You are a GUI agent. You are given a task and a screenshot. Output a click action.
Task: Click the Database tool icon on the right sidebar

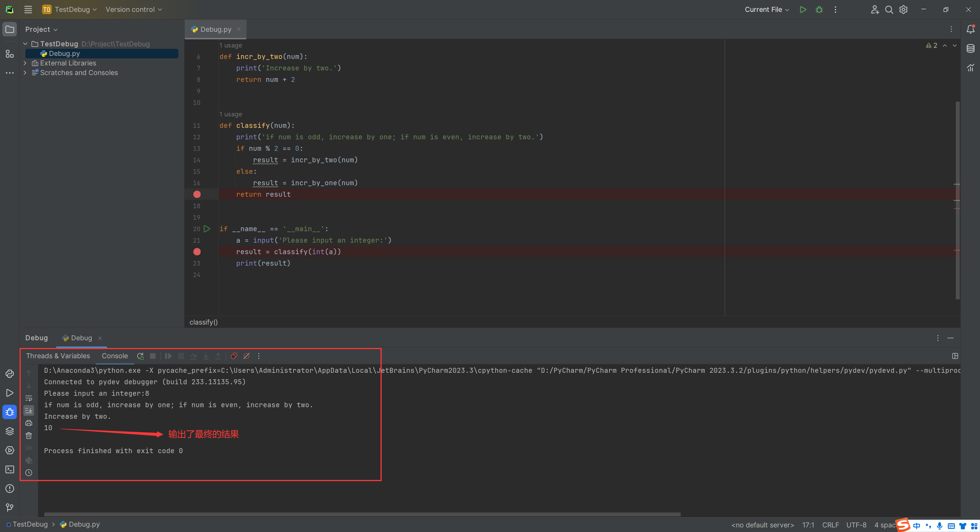[x=970, y=49]
